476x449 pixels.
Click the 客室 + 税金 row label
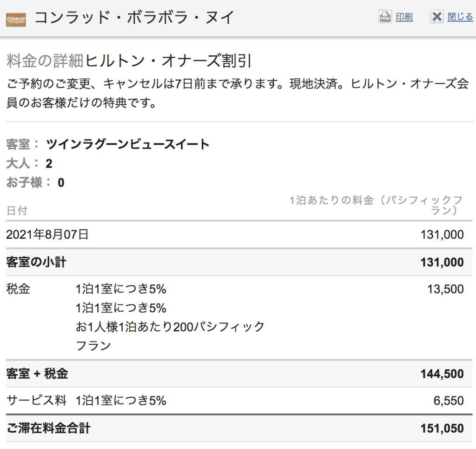37,374
